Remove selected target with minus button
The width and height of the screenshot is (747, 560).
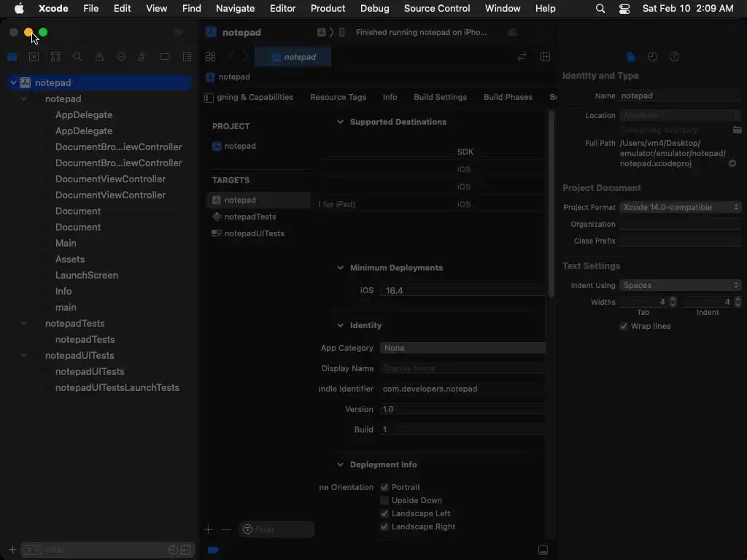pyautogui.click(x=226, y=529)
